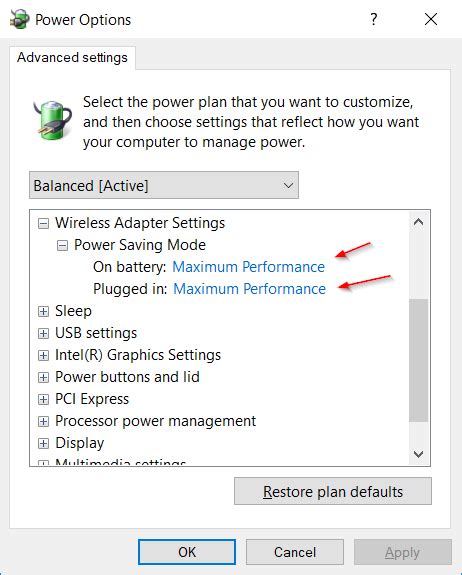
Task: Expand Power buttons and lid node
Action: (43, 377)
